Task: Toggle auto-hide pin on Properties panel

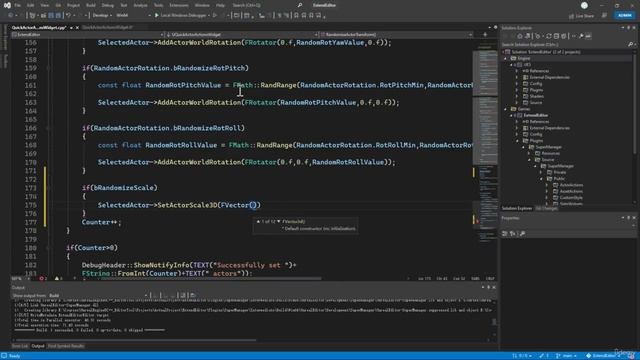Action: [x=629, y=218]
